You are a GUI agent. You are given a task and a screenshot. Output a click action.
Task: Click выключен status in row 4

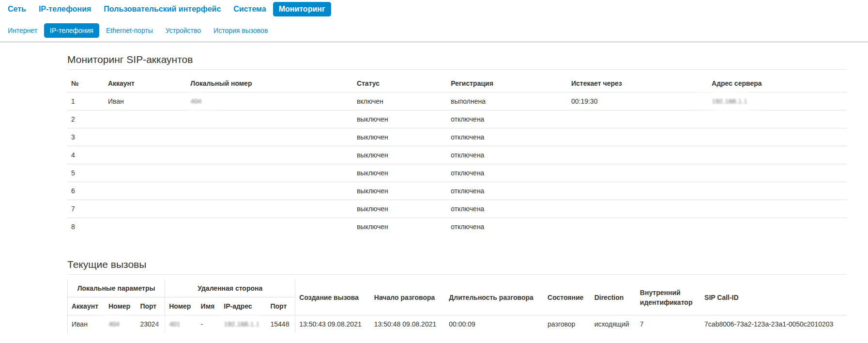point(372,155)
